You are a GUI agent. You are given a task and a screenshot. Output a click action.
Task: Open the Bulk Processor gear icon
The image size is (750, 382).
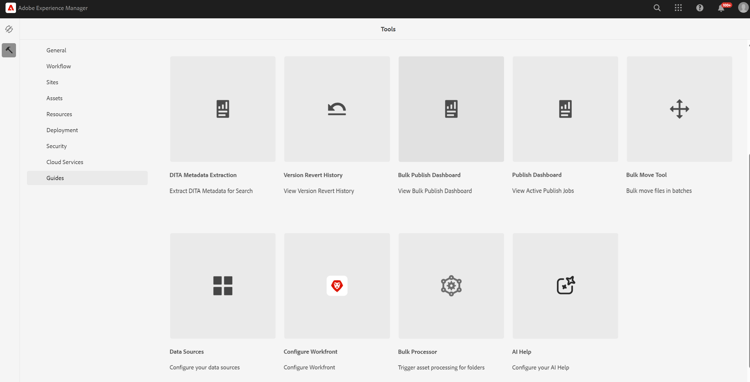(x=451, y=286)
